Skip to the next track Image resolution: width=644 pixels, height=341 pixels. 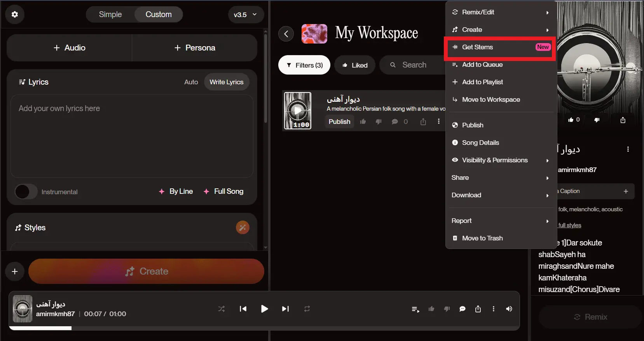click(x=285, y=309)
